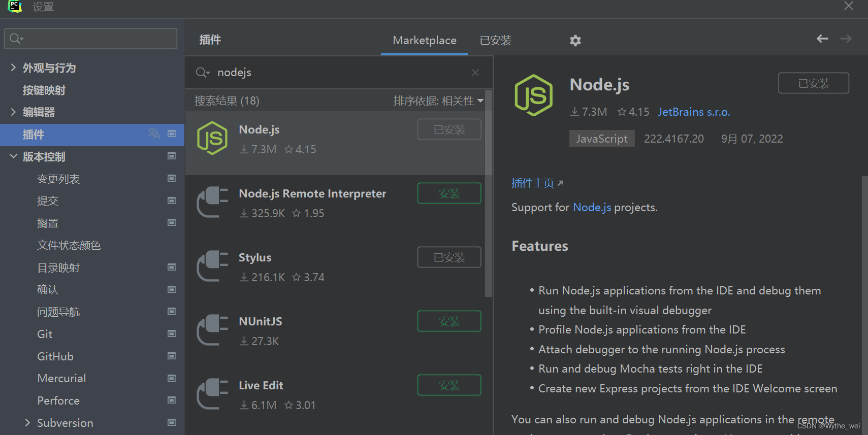Image resolution: width=868 pixels, height=435 pixels.
Task: Switch to 已安装 tab
Action: (x=496, y=40)
